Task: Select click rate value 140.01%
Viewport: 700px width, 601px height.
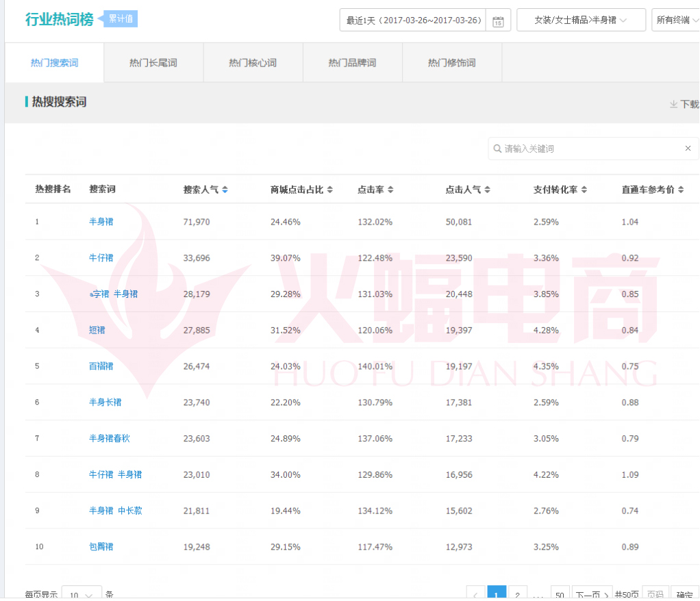Action: (375, 366)
